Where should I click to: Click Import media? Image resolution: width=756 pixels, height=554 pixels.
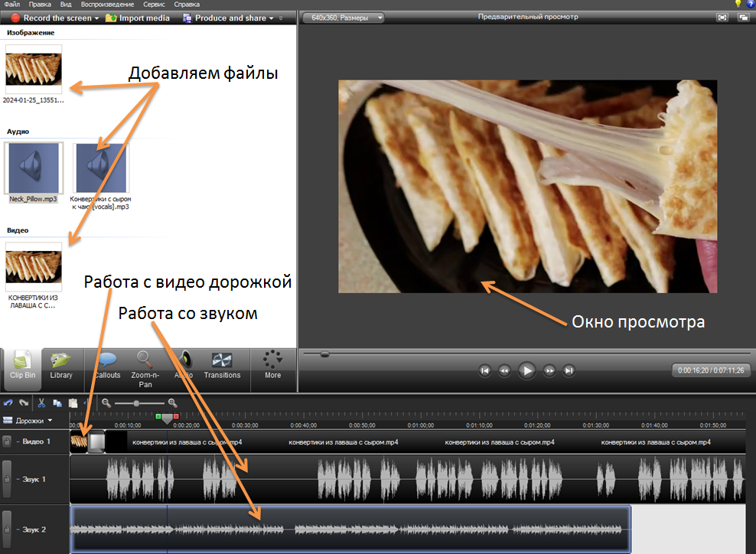click(138, 18)
